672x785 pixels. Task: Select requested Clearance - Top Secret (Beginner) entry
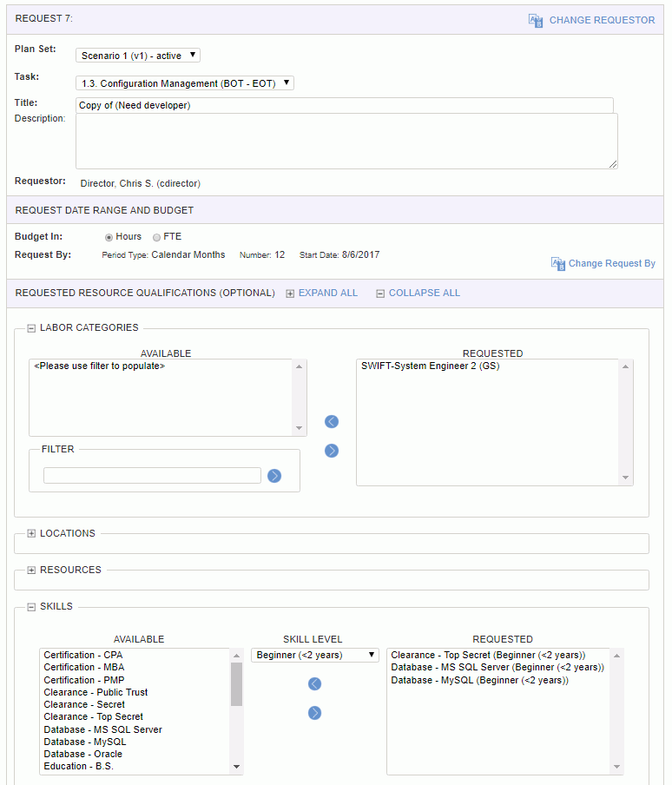point(488,655)
